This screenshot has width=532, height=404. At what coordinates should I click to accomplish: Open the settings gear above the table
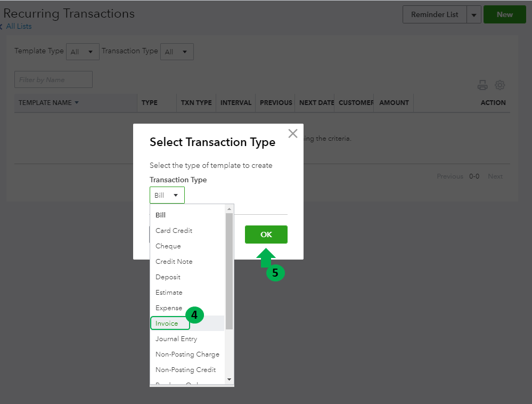[500, 85]
